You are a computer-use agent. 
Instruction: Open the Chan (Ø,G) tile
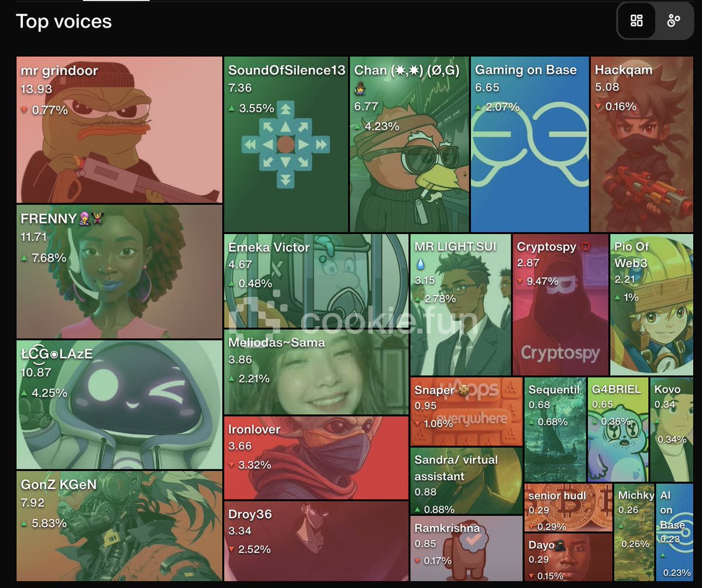(x=409, y=145)
